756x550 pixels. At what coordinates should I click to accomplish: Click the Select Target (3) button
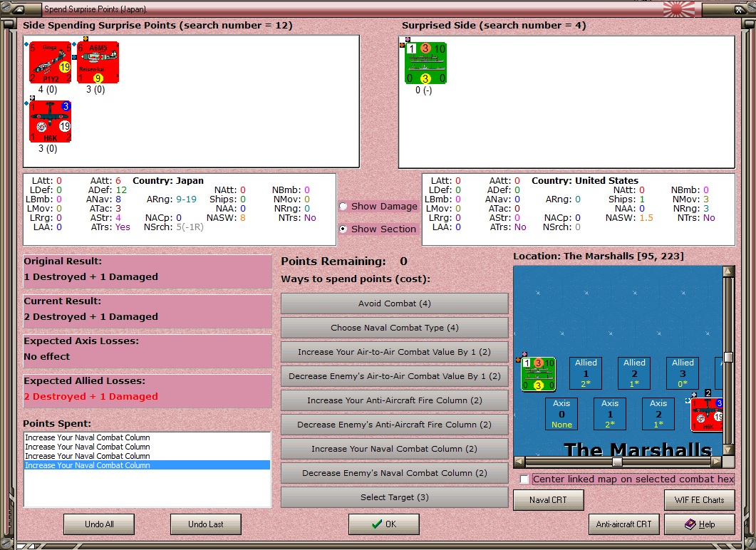coord(395,497)
